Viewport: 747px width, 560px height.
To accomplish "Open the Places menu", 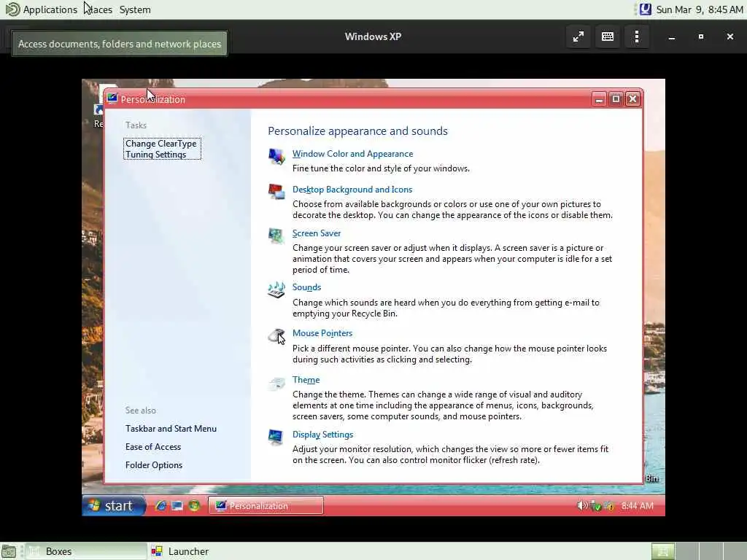I will point(98,9).
